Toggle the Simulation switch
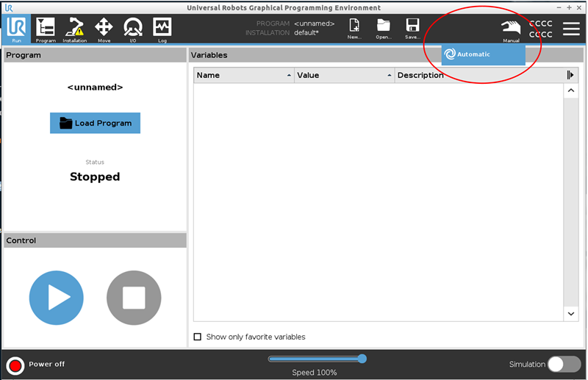 pyautogui.click(x=564, y=365)
